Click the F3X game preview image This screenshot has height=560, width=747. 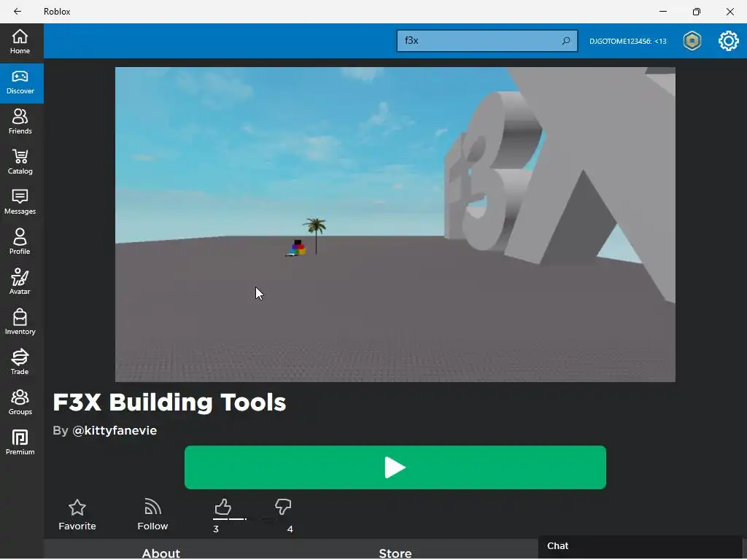click(x=395, y=225)
